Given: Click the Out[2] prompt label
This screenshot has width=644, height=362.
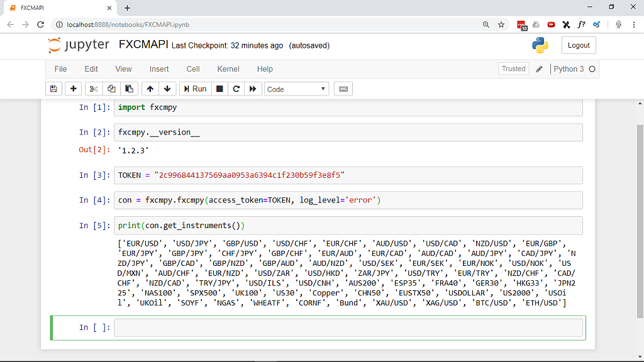Looking at the screenshot, I should pyautogui.click(x=94, y=150).
